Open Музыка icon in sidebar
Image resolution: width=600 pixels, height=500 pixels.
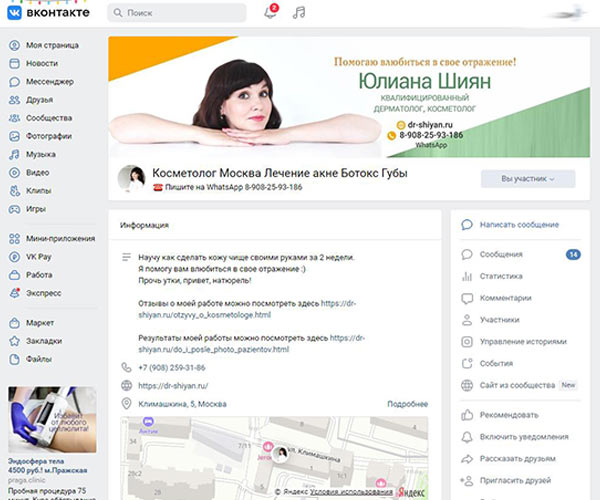pyautogui.click(x=14, y=154)
